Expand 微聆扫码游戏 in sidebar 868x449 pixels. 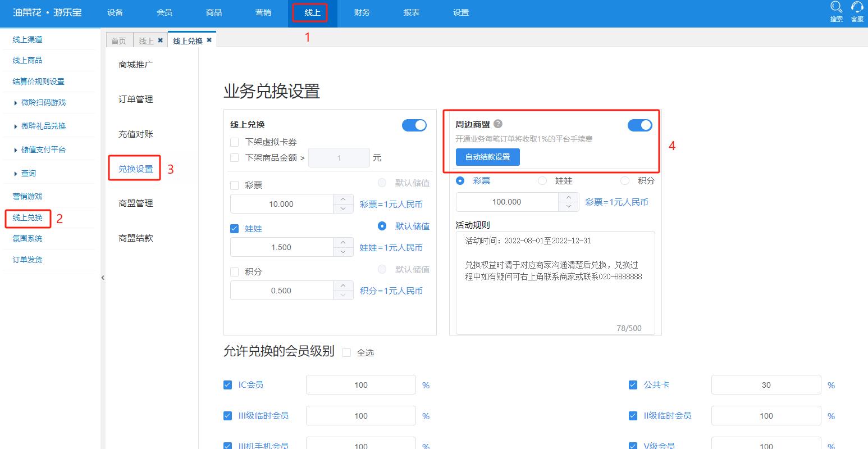point(43,102)
